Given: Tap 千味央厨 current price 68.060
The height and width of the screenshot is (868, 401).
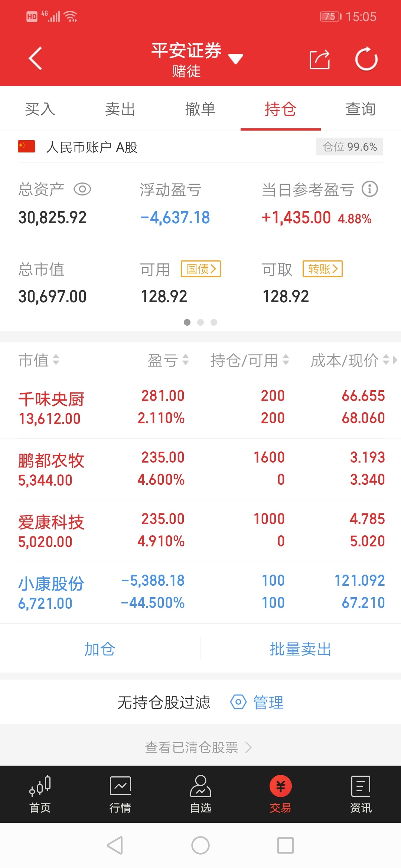Looking at the screenshot, I should 363,418.
